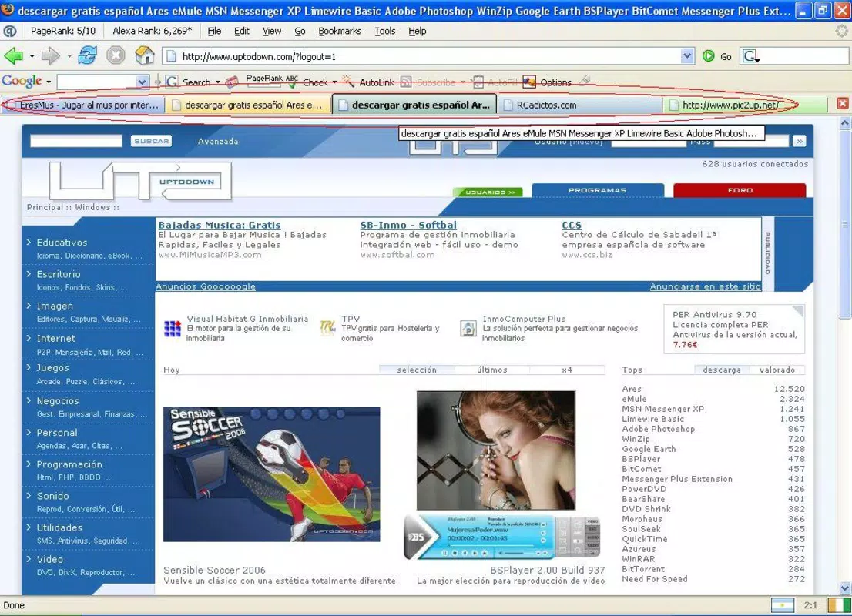Open Google toolbar Options
852x616 pixels.
coord(547,82)
